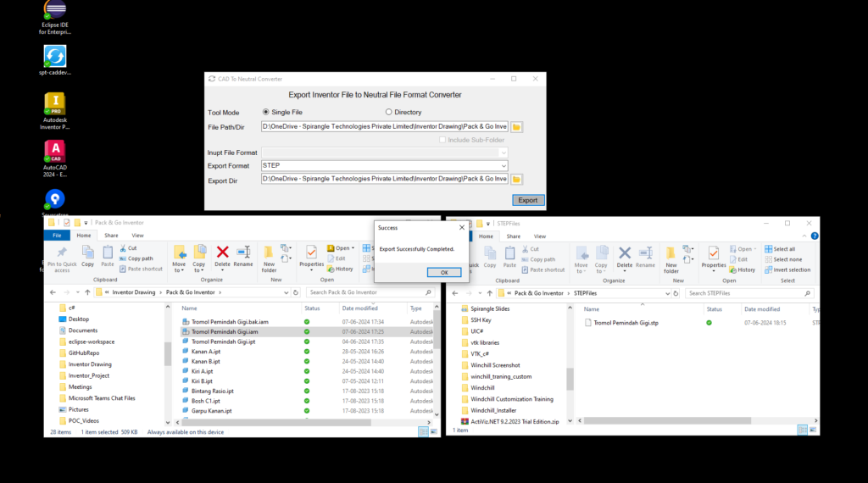The width and height of the screenshot is (868, 483).
Task: Toggle Include Sub-Folder checkbox
Action: pos(442,140)
